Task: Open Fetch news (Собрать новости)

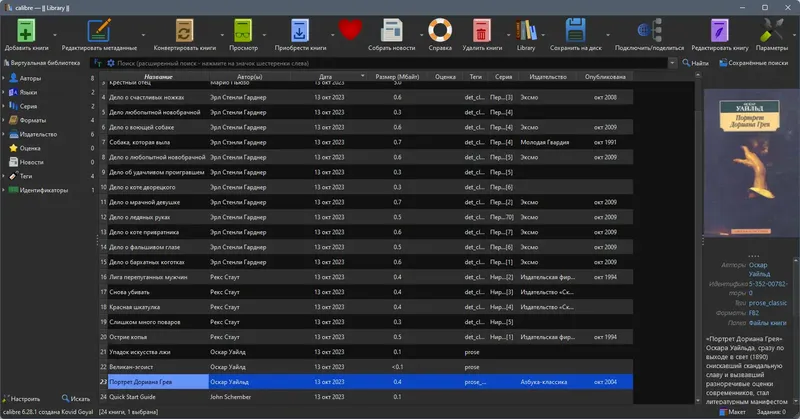Action: [x=391, y=31]
